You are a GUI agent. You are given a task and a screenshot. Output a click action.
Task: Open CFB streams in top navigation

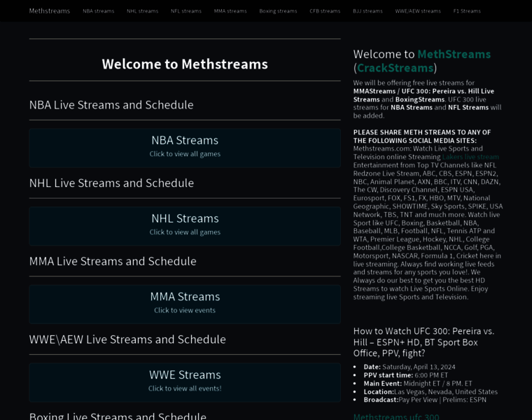[325, 11]
